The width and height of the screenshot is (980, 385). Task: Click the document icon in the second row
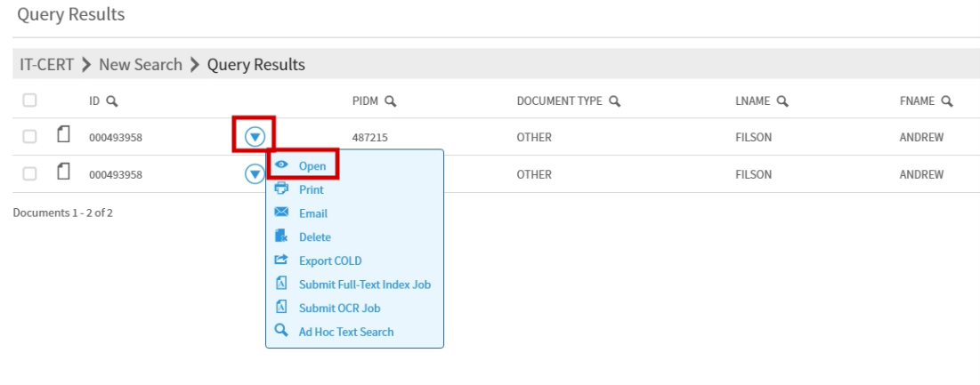tap(63, 173)
